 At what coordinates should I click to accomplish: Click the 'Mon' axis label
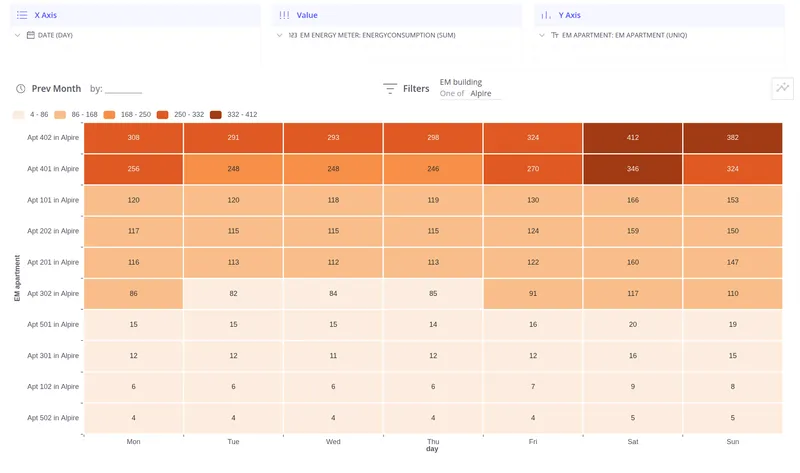click(134, 442)
